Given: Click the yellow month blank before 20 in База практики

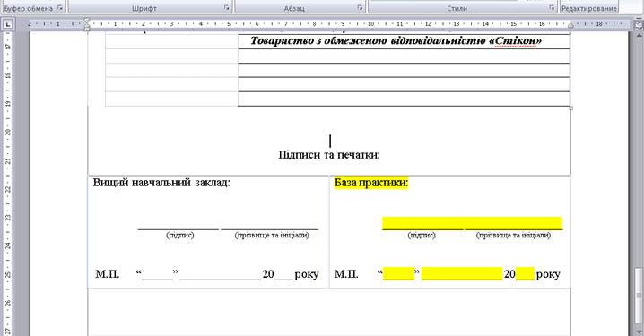Looking at the screenshot, I should pos(462,273).
